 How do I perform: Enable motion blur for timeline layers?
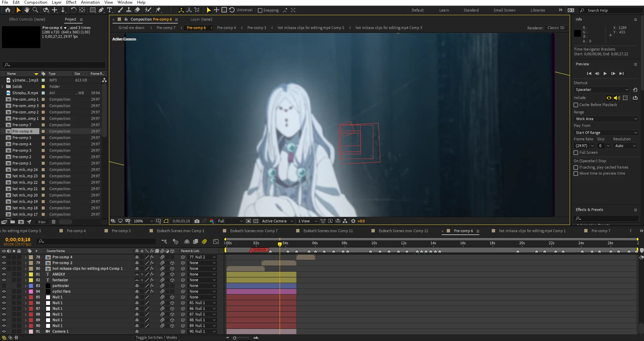(x=204, y=241)
